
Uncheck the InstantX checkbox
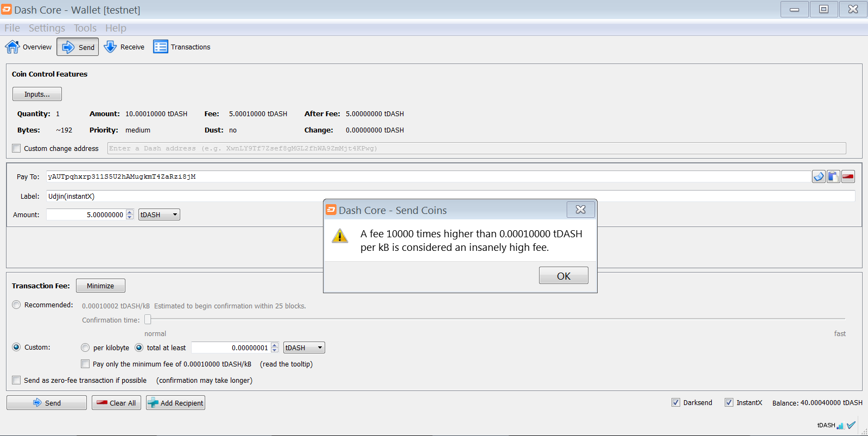(729, 402)
